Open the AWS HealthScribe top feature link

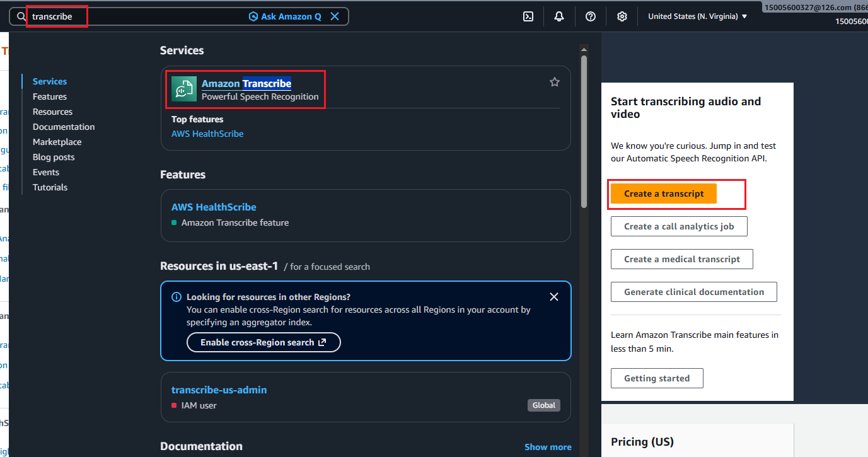(x=207, y=134)
